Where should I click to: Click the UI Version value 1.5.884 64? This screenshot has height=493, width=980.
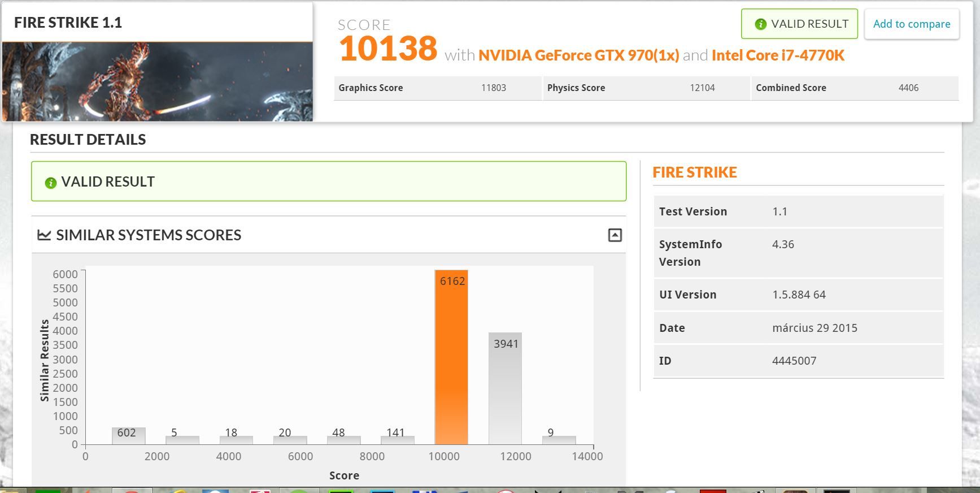799,295
